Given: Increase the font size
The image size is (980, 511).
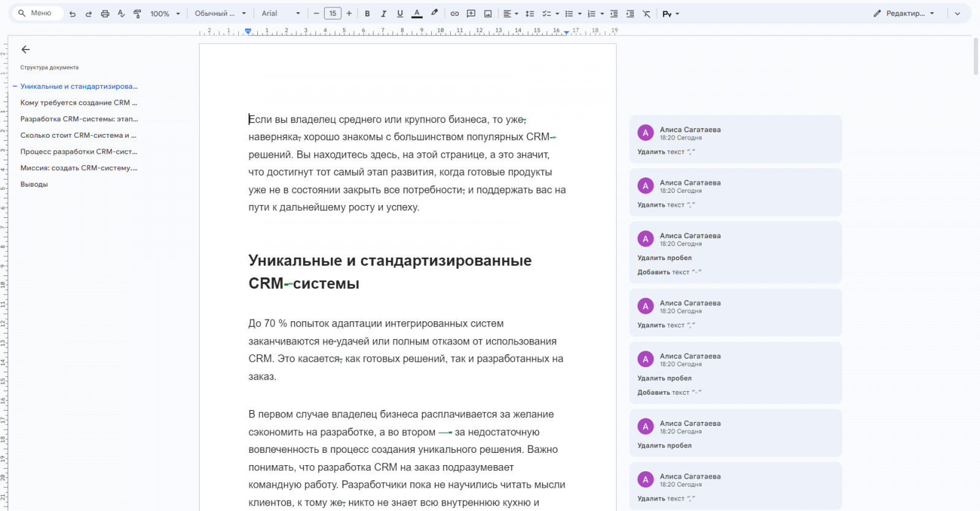Looking at the screenshot, I should [349, 13].
